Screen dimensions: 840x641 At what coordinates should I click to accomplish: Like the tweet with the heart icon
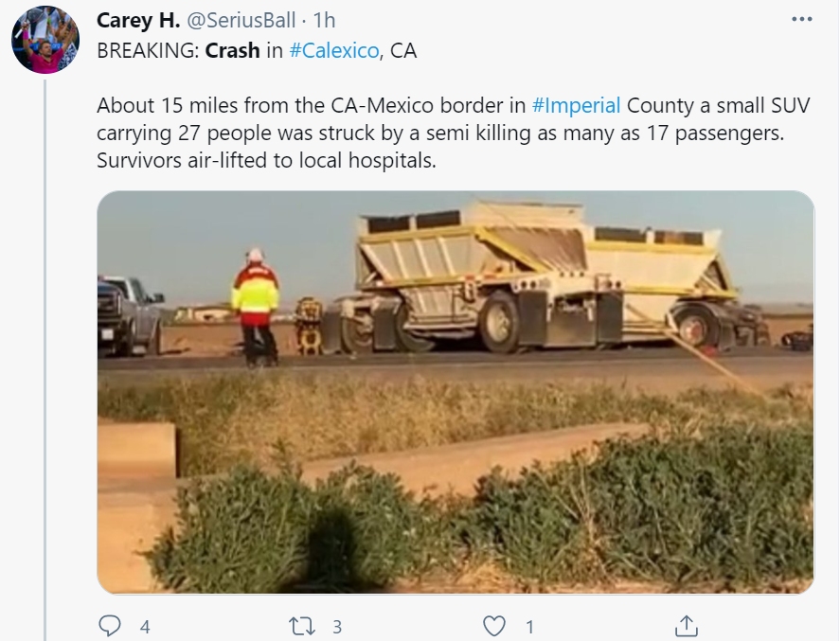[494, 626]
